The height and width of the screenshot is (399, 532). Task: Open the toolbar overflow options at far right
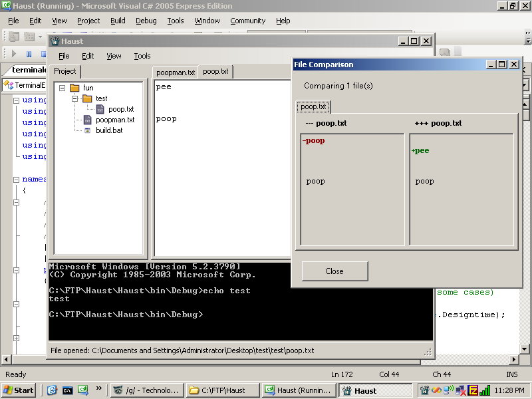click(527, 37)
